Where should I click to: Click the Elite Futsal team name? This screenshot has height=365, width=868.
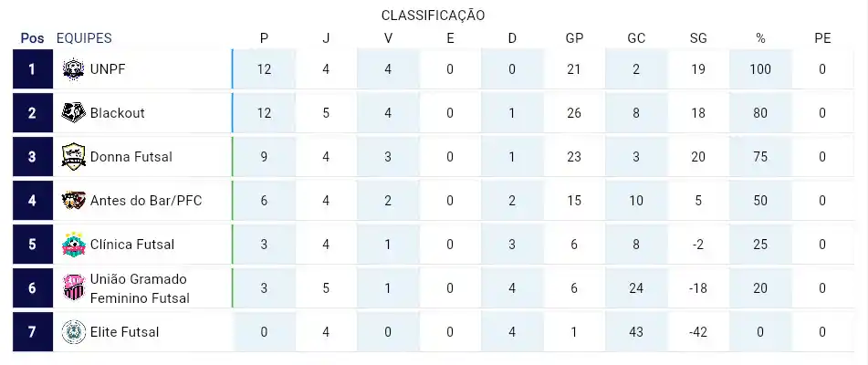(x=124, y=332)
